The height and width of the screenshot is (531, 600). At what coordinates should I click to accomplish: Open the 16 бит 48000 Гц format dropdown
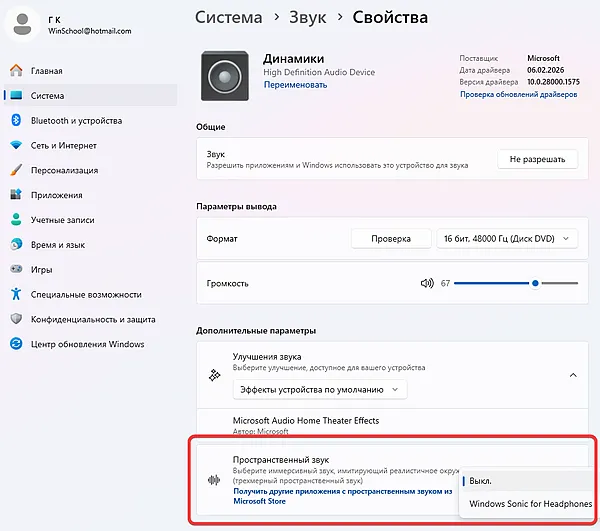(x=507, y=238)
